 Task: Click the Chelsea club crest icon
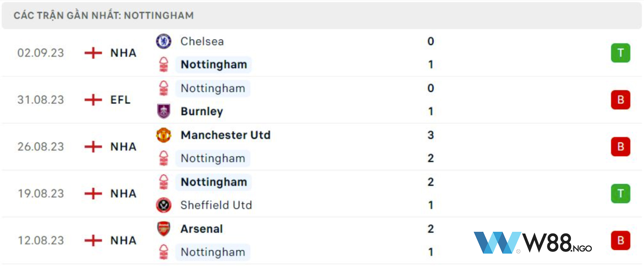[164, 41]
